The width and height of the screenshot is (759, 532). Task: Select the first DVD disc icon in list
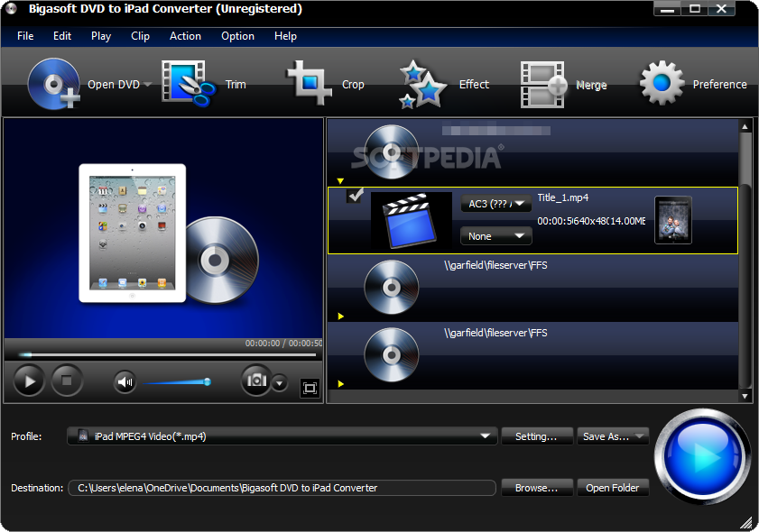[x=391, y=152]
